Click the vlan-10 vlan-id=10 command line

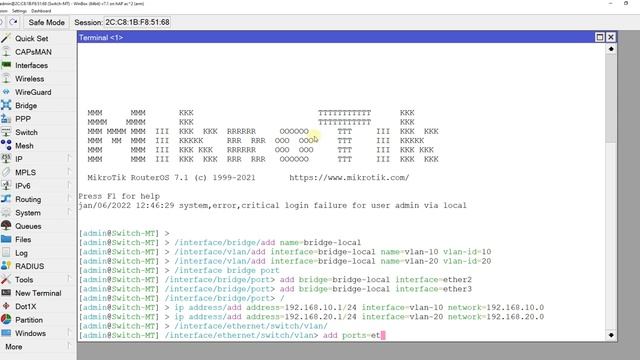point(285,252)
